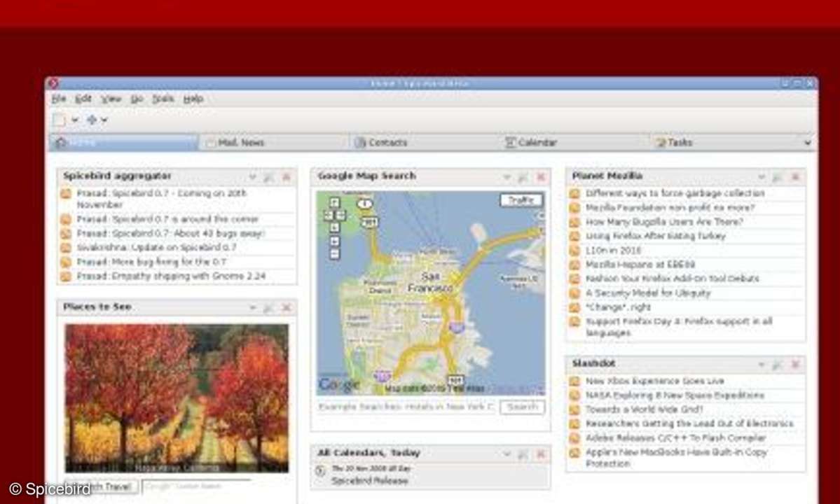Close the Spicebird aggregator panel
The height and width of the screenshot is (504, 840).
click(x=287, y=177)
